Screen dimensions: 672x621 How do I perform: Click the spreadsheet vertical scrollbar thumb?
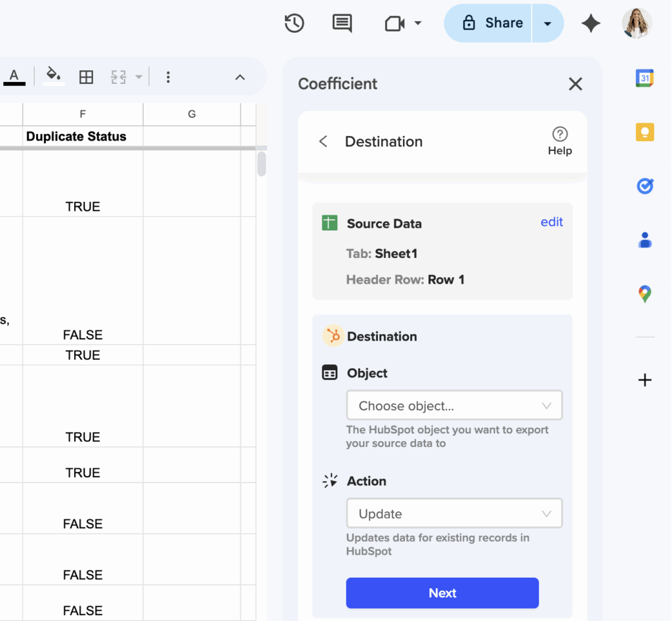pyautogui.click(x=261, y=163)
